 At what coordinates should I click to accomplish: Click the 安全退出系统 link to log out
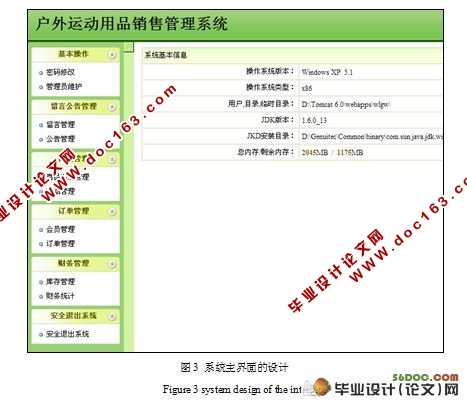tap(68, 334)
